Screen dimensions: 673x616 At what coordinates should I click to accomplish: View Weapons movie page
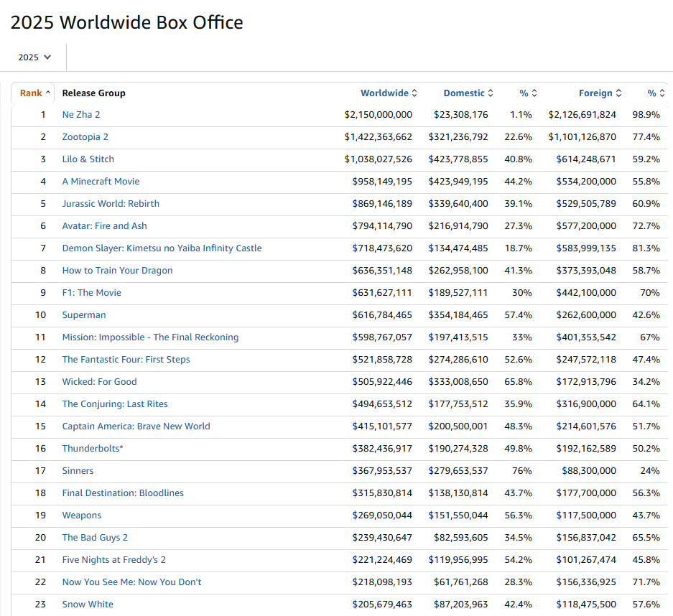pos(82,516)
